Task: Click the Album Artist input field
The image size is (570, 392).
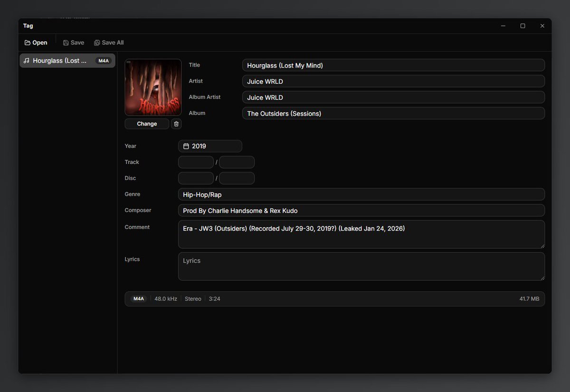Action: 393,97
